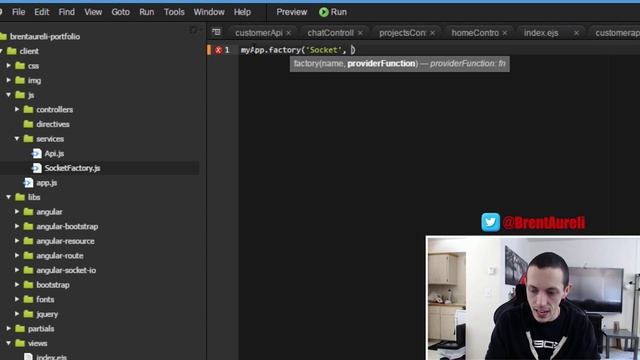Close the chatControll tab

tap(360, 33)
